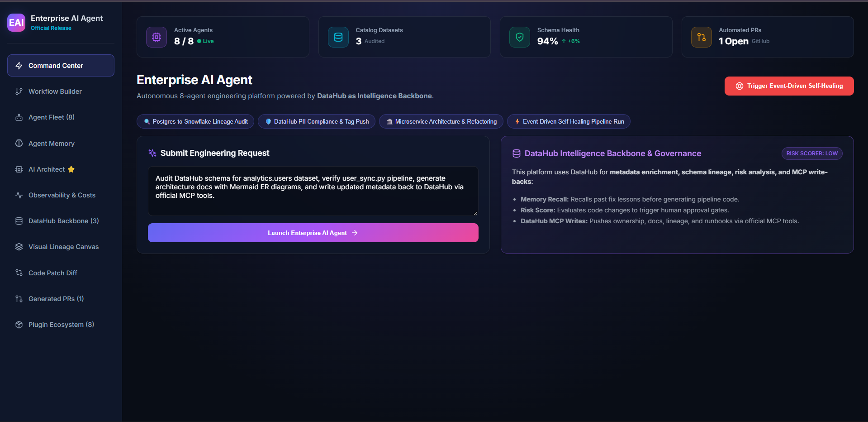
Task: Click the Agent Memory brain icon
Action: [19, 144]
